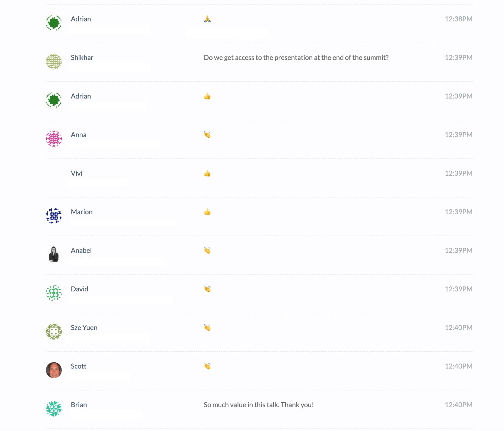Click Shikhar's olive patterned avatar
The width and height of the screenshot is (504, 431).
pyautogui.click(x=54, y=61)
